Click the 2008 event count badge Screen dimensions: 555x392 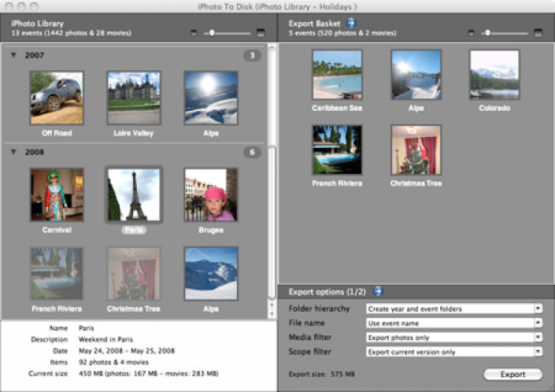click(252, 152)
